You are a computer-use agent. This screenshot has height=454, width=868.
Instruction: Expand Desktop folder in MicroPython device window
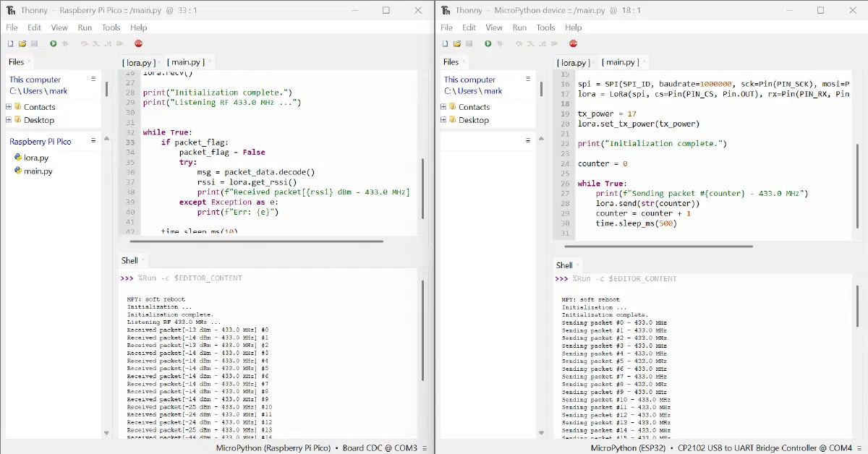(443, 120)
